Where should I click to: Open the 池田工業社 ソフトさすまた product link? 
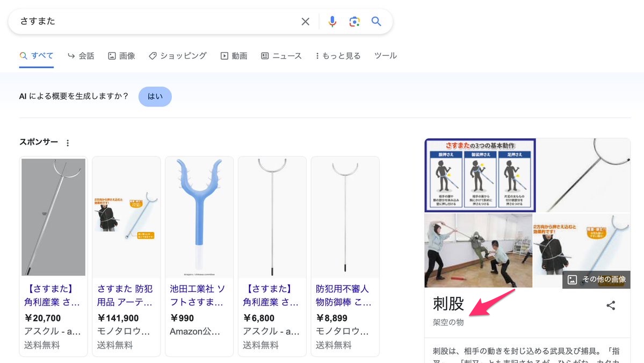click(198, 295)
